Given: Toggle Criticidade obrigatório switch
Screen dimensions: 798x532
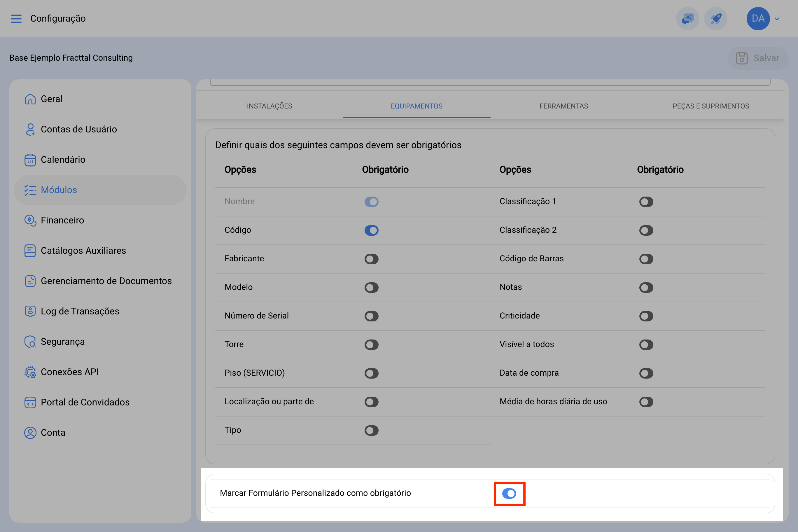Looking at the screenshot, I should [646, 316].
